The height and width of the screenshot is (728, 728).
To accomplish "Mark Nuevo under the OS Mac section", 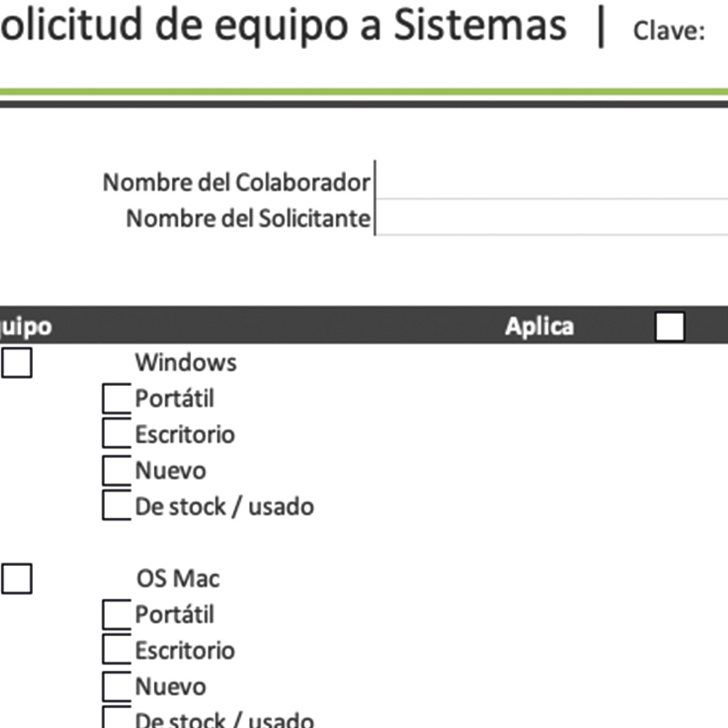I will pyautogui.click(x=116, y=687).
